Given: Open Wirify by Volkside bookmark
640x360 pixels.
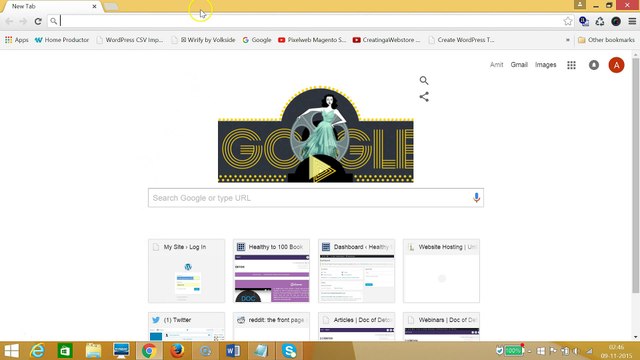Looking at the screenshot, I should (x=203, y=40).
